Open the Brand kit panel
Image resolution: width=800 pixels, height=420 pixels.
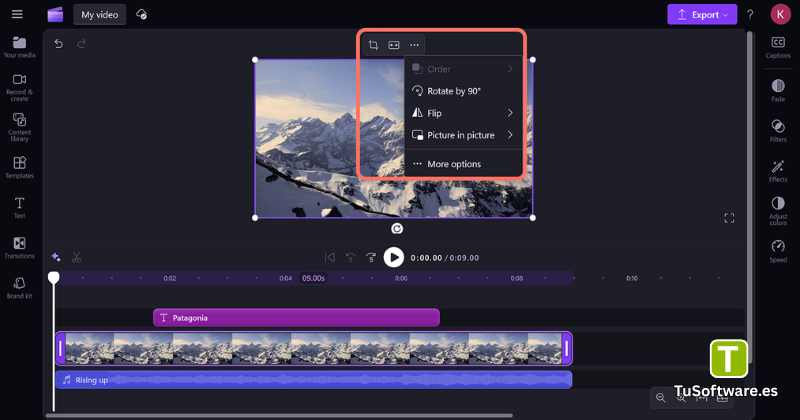tap(19, 288)
